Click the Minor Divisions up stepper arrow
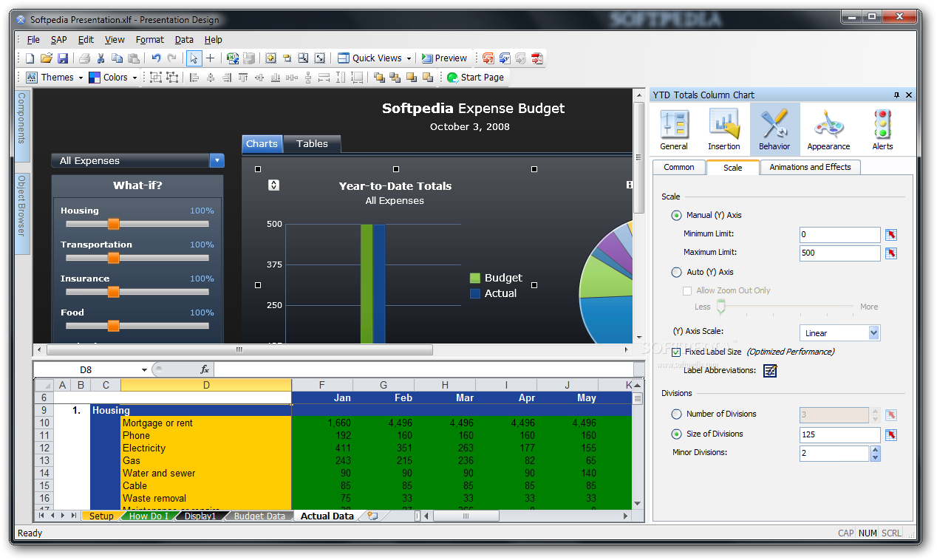The image size is (937, 560). tap(876, 449)
